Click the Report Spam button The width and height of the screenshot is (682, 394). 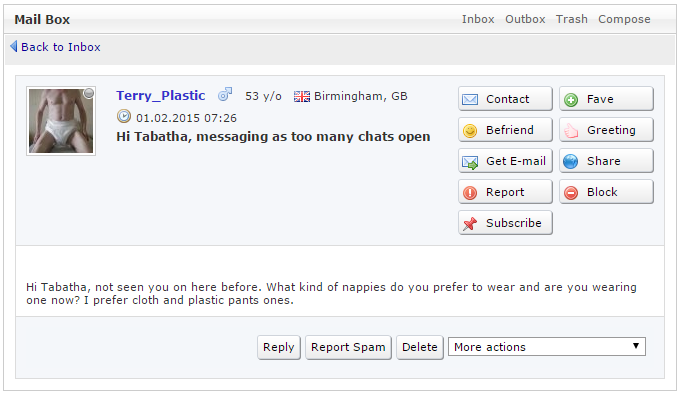click(348, 347)
